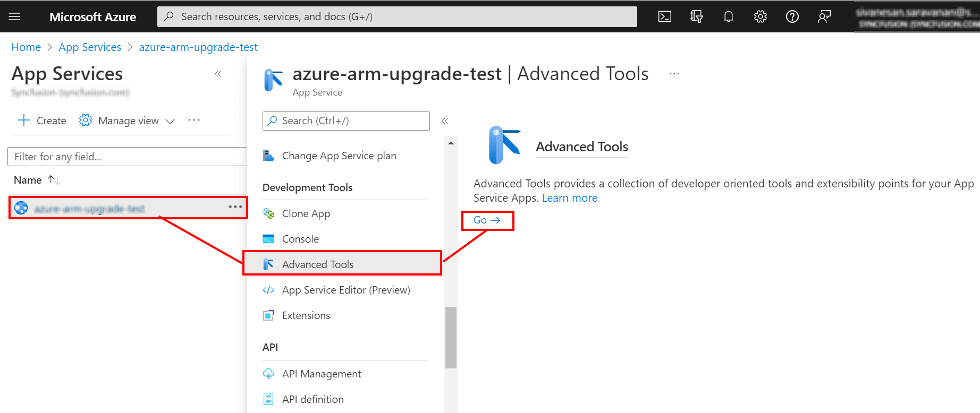Open the help question mark icon
The image size is (980, 413).
coord(792,16)
